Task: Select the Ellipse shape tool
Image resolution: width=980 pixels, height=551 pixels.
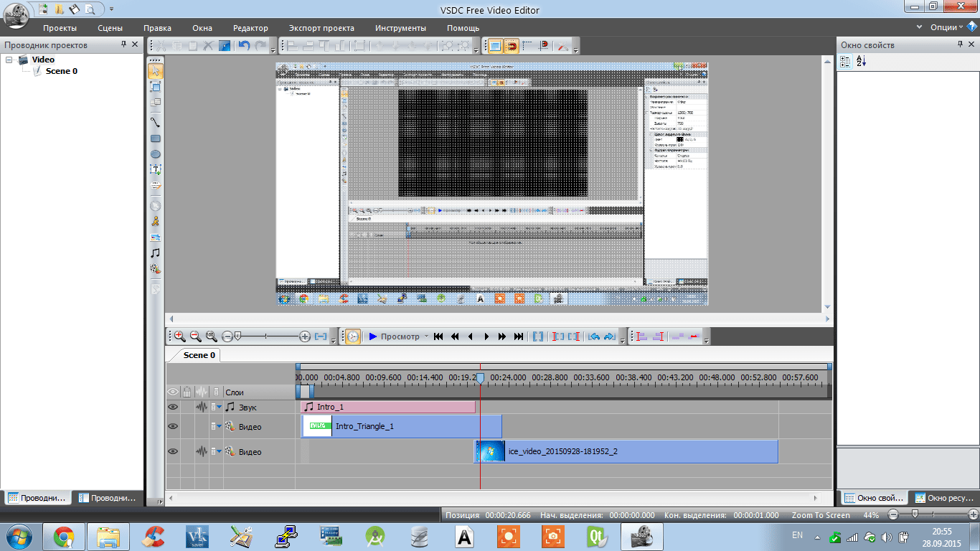Action: [155, 154]
